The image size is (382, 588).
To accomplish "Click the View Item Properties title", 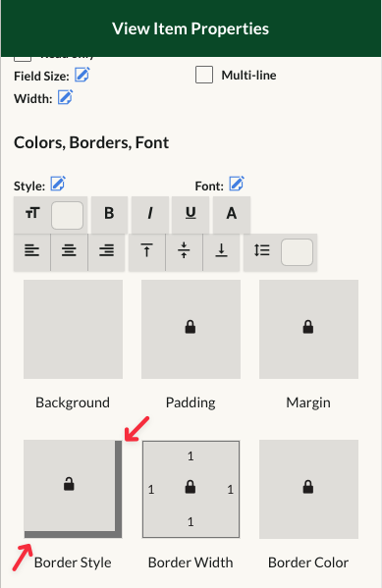I will (191, 28).
